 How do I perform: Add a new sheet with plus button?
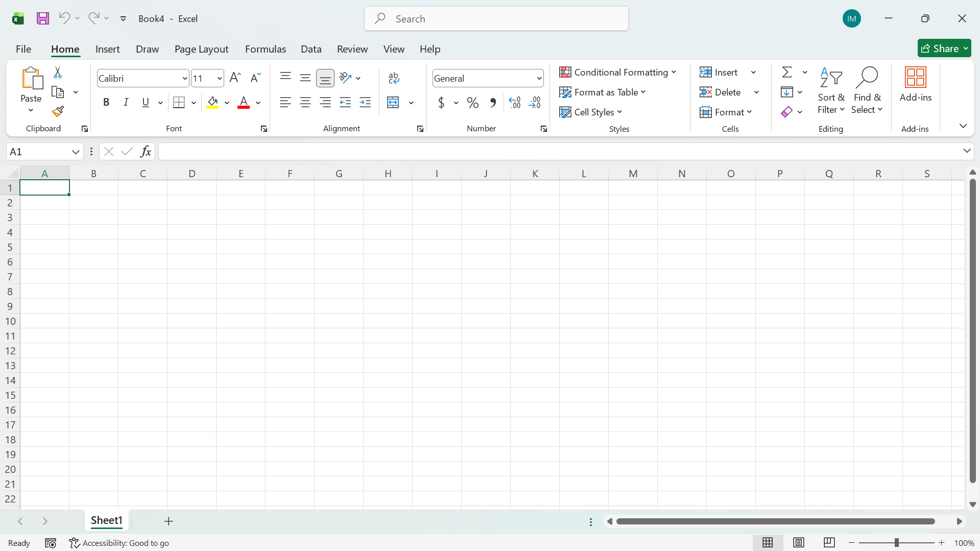[x=169, y=521]
